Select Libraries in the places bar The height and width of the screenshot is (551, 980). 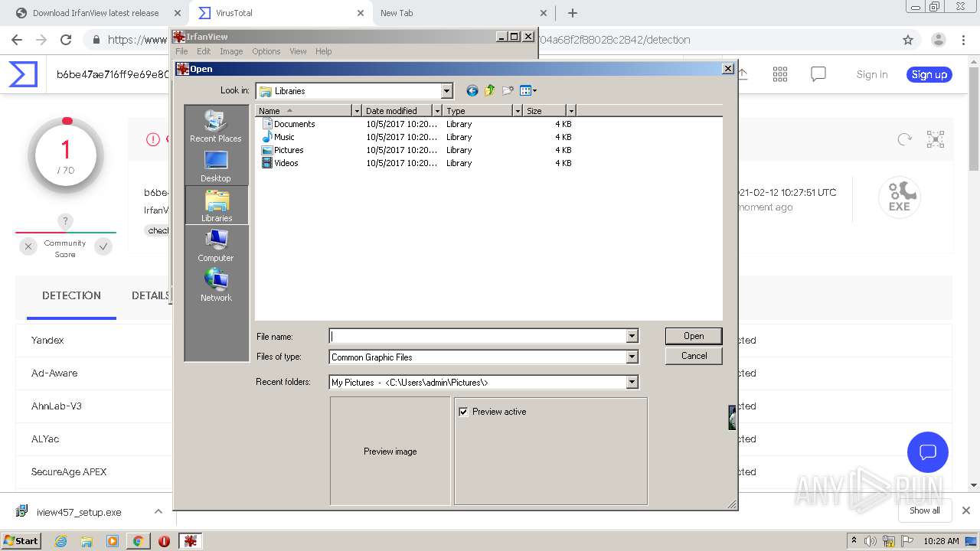point(217,205)
